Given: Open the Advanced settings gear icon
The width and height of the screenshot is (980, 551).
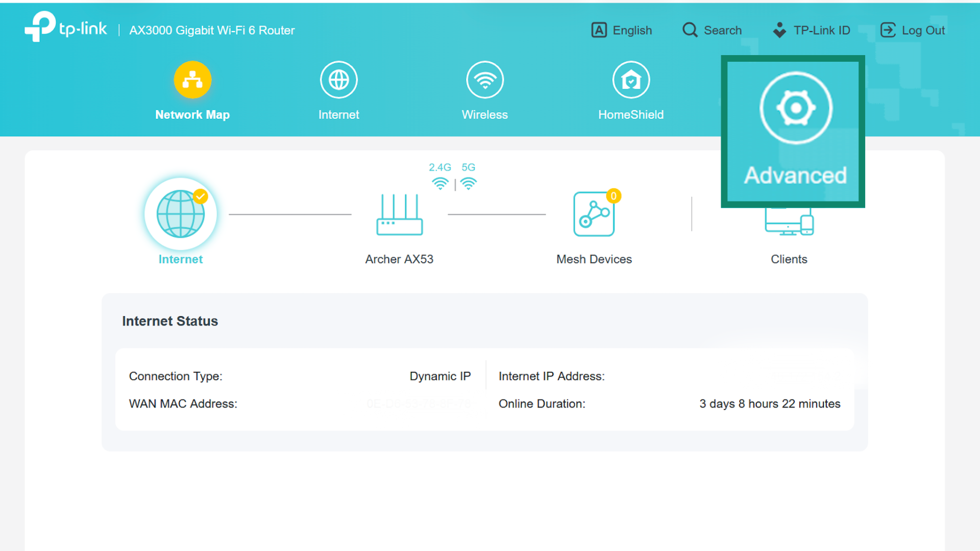Looking at the screenshot, I should pyautogui.click(x=795, y=107).
